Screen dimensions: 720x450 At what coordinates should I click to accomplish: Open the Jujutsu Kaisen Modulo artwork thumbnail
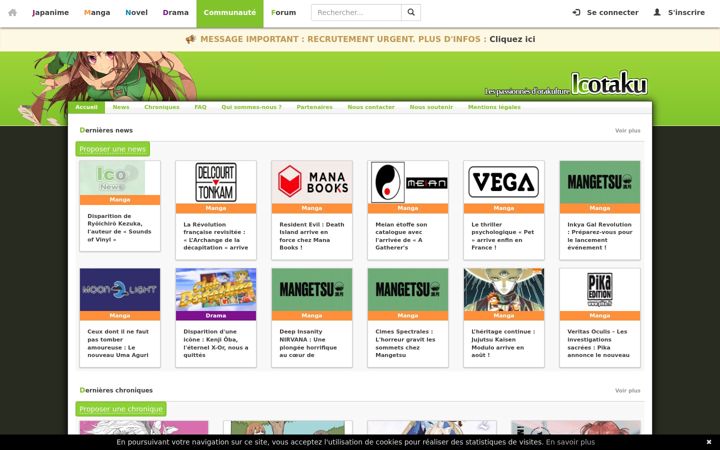point(504,290)
